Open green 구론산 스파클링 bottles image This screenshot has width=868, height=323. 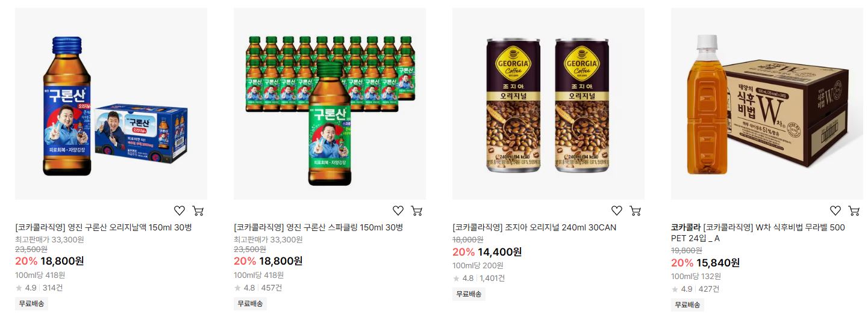(329, 103)
